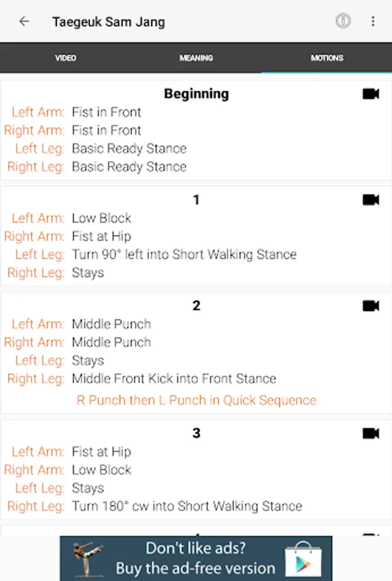Viewport: 392px width, 581px height.
Task: Play video for the Beginning motion
Action: (371, 94)
